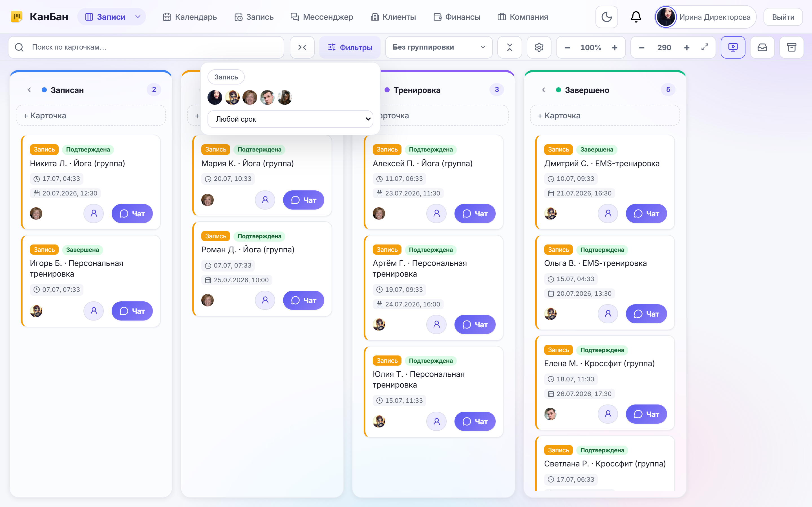Click the zoom plus next to 100%

coord(614,48)
